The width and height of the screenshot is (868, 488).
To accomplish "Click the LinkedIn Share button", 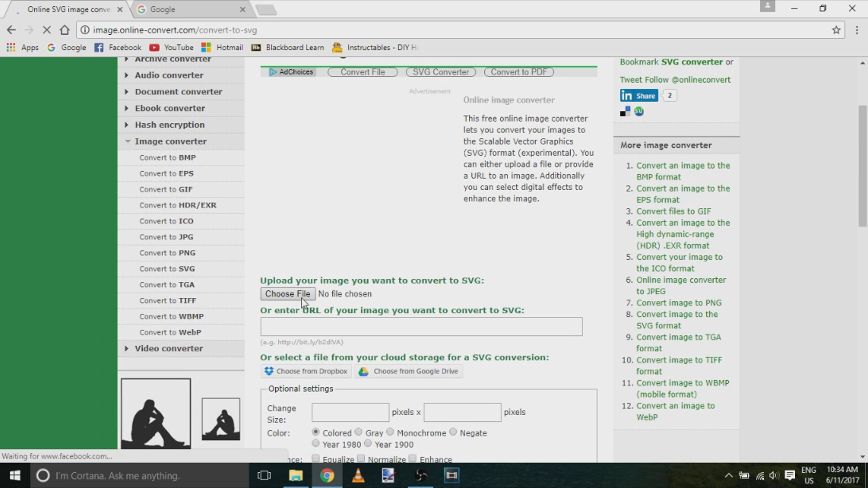I will click(x=639, y=96).
